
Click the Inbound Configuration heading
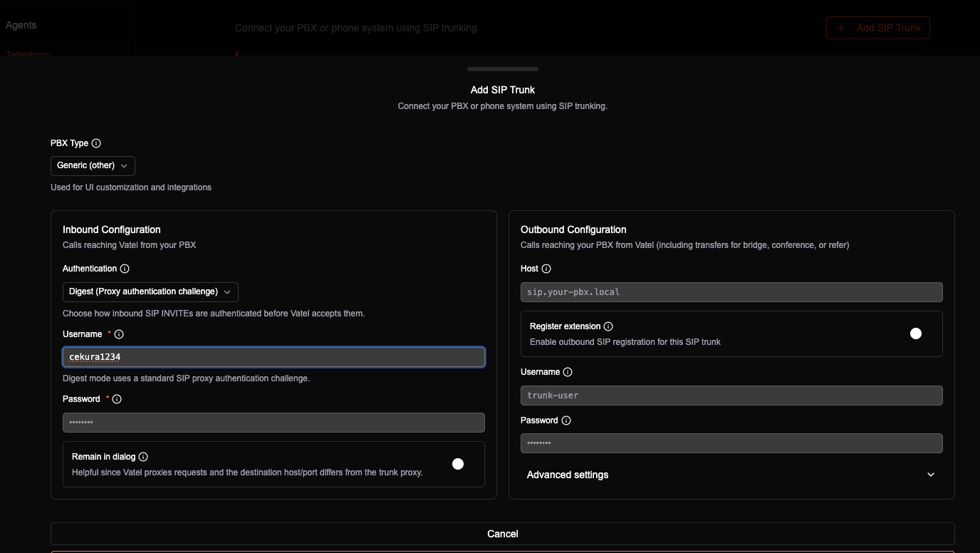click(112, 229)
